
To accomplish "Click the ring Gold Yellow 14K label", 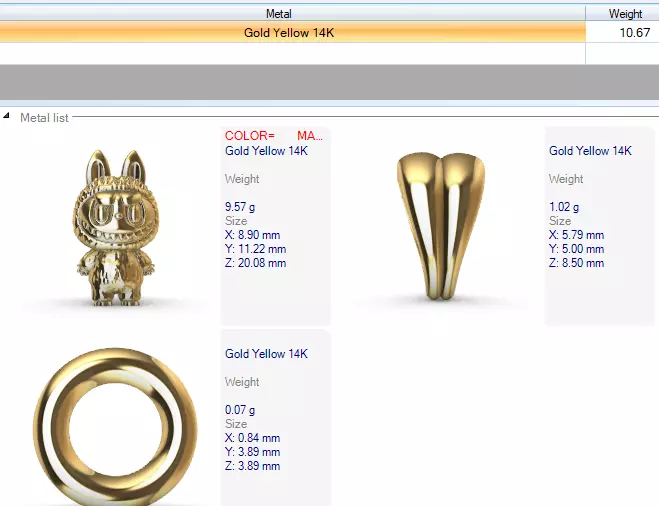I will pyautogui.click(x=266, y=354).
